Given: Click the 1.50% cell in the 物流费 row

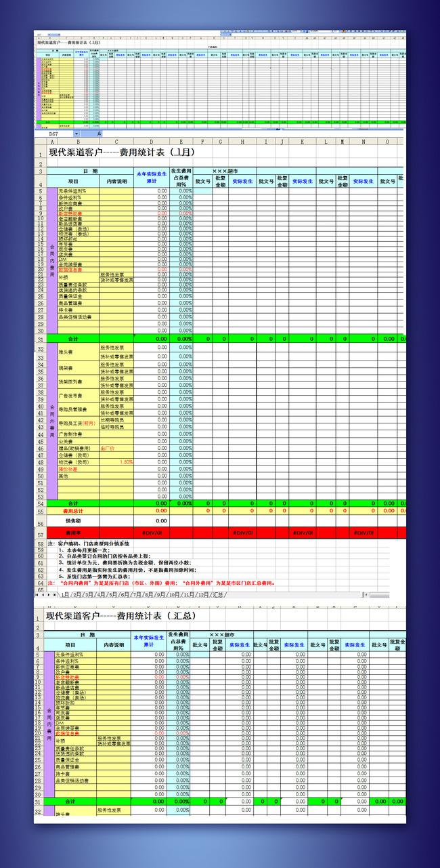Looking at the screenshot, I should [x=116, y=462].
